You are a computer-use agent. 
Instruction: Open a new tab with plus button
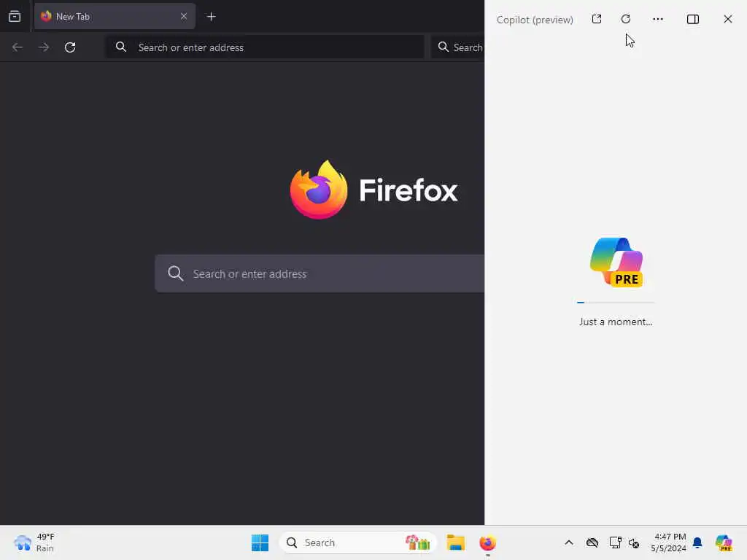click(211, 17)
